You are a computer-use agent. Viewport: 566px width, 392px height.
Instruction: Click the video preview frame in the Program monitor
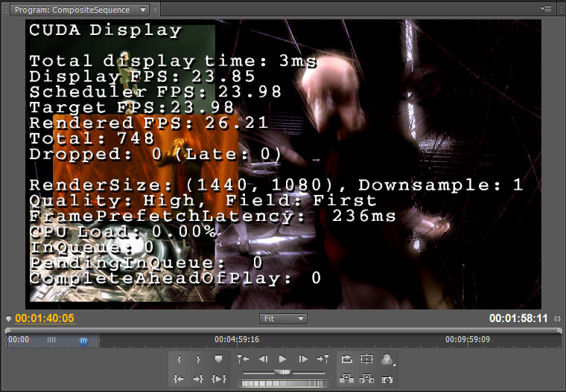tap(283, 164)
